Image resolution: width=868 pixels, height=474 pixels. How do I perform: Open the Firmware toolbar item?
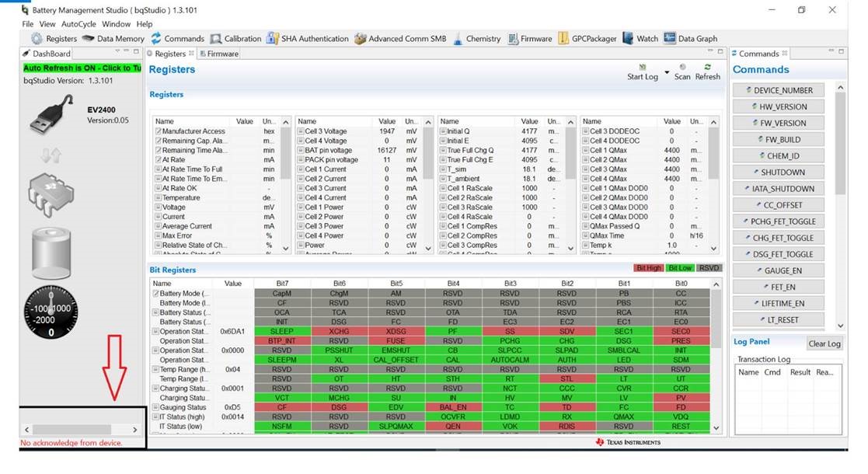click(x=530, y=39)
